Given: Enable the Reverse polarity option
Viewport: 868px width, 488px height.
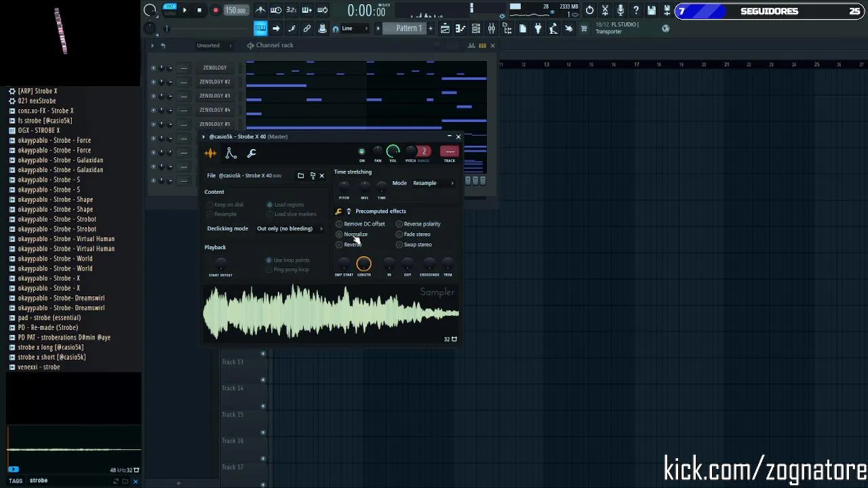Looking at the screenshot, I should pos(418,224).
